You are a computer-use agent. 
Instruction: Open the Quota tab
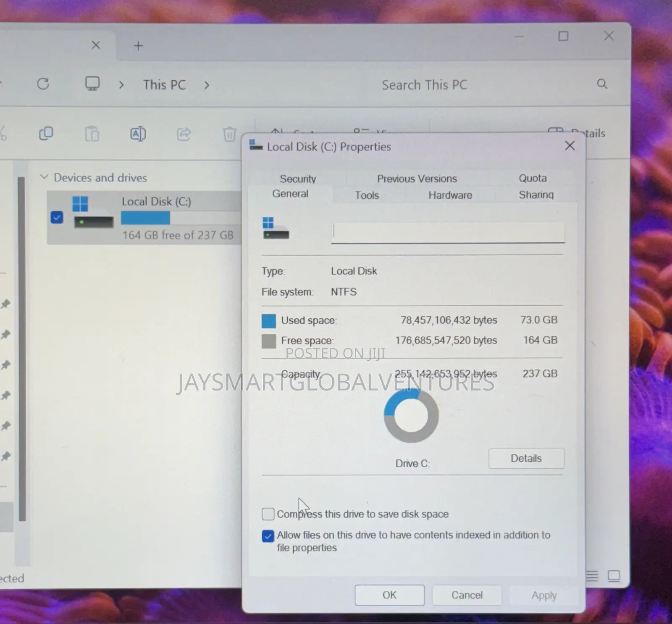tap(533, 178)
